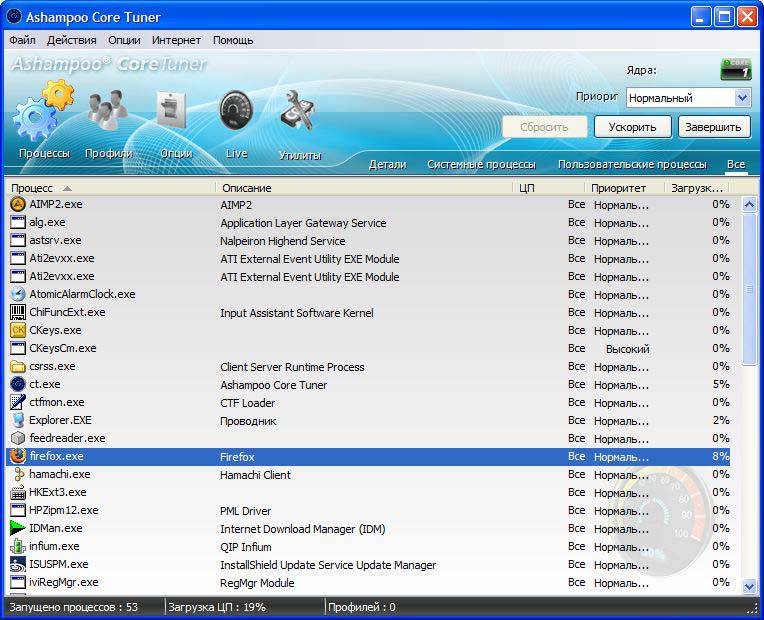Viewport: 764px width, 620px height.
Task: Click Client Server Runtime Process description
Action: 292,367
